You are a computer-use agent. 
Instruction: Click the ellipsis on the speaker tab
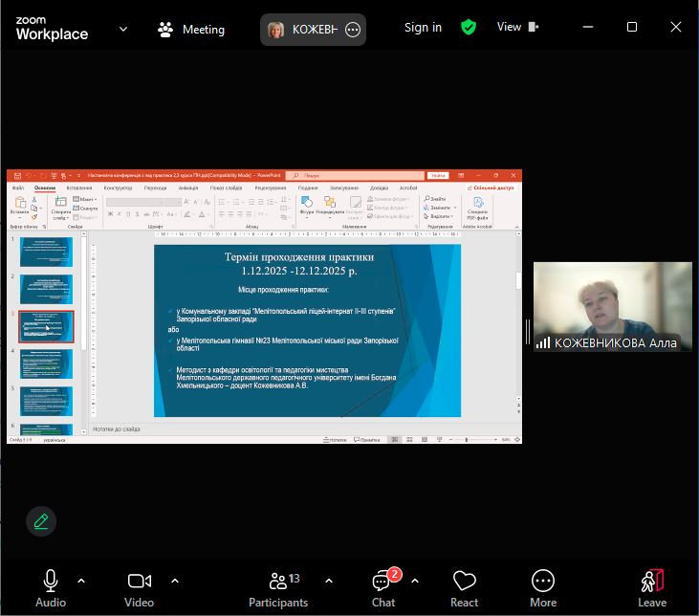coord(353,30)
